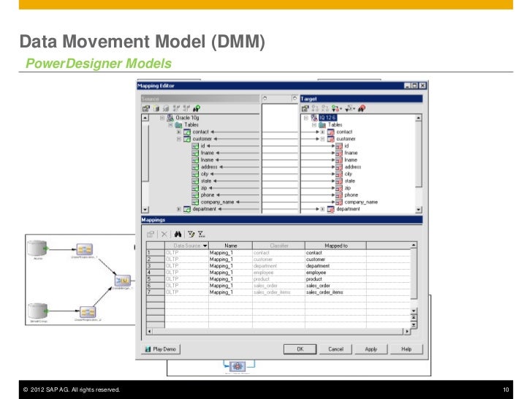Click Enable Filter icon in Mappings toolbar
The height and width of the screenshot is (399, 532).
pyautogui.click(x=201, y=234)
